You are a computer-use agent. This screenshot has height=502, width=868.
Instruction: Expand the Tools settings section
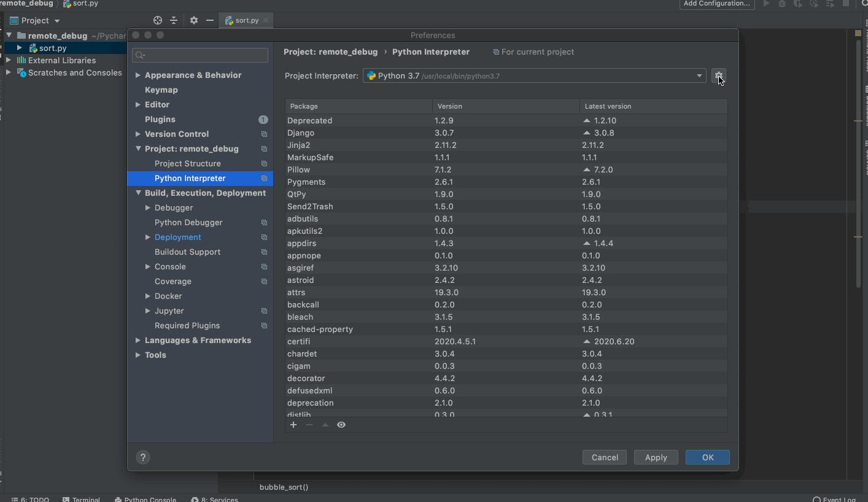pyautogui.click(x=138, y=355)
